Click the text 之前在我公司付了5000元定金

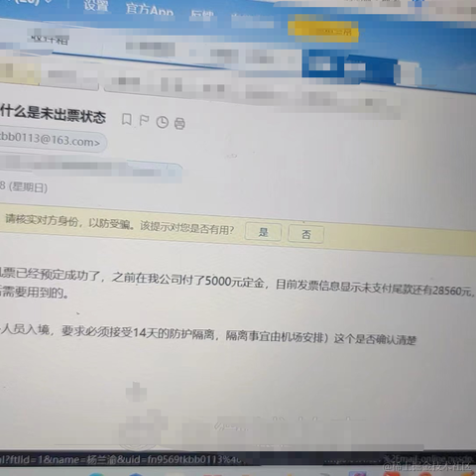pos(187,280)
